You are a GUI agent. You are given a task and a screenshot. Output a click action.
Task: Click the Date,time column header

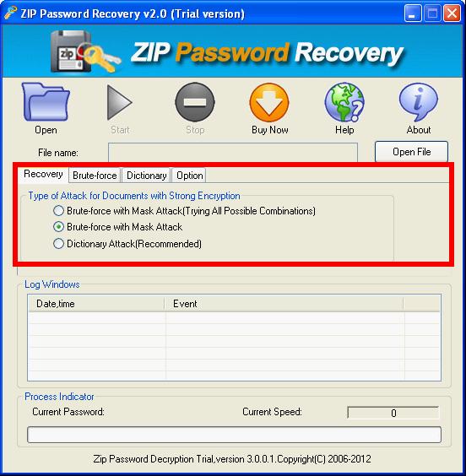tap(96, 304)
